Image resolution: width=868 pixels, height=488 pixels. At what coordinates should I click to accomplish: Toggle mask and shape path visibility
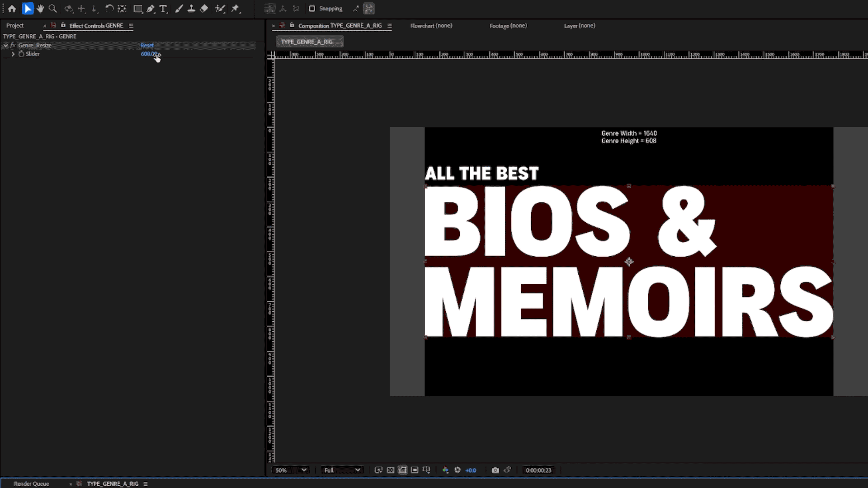coord(402,470)
